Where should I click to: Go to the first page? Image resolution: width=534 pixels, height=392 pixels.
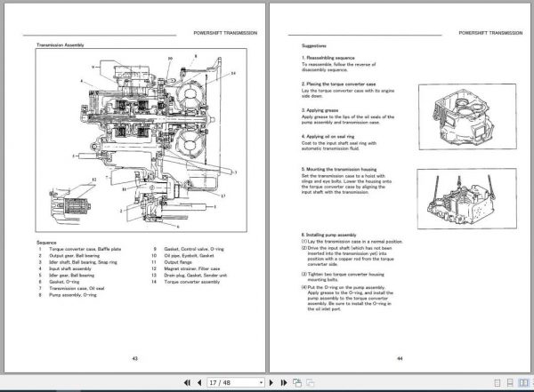(x=187, y=383)
